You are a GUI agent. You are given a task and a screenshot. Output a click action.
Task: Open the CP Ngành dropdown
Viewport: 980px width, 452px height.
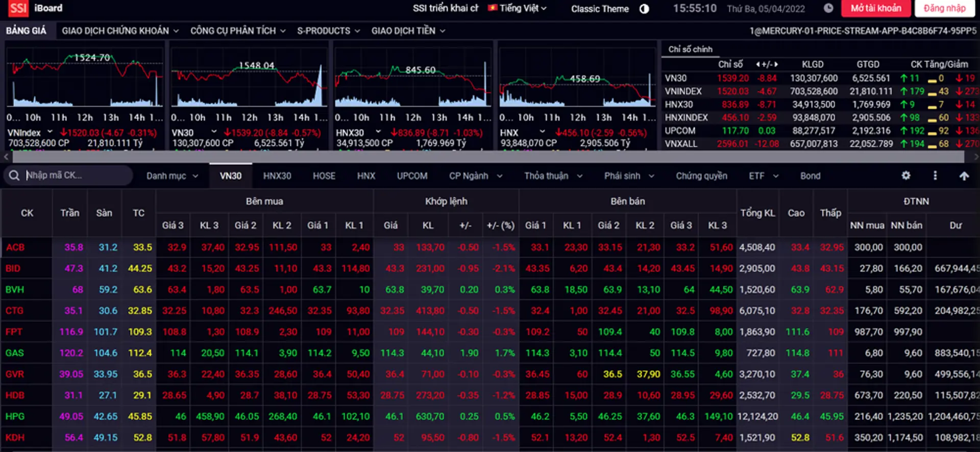(476, 176)
